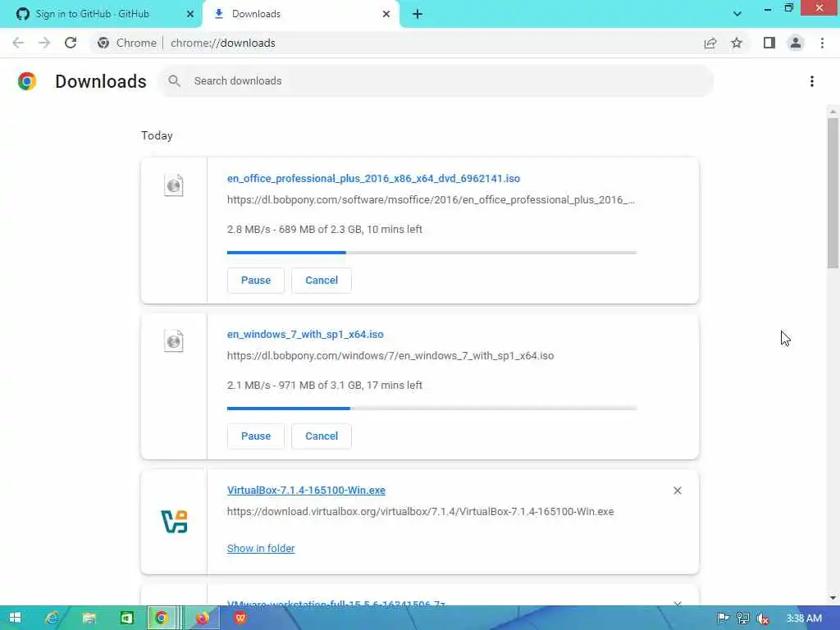Viewport: 840px width, 630px height.
Task: Click the office ISO file icon
Action: 174,185
